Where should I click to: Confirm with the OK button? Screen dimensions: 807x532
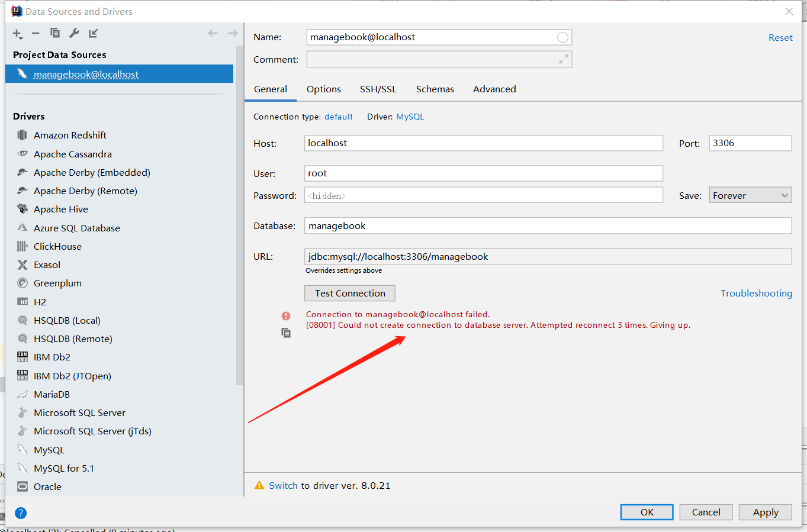(647, 512)
